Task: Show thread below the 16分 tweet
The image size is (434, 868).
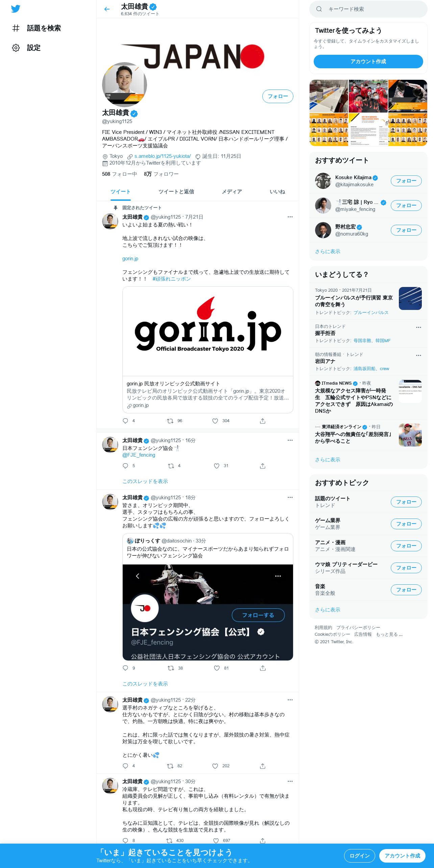Action: click(145, 481)
